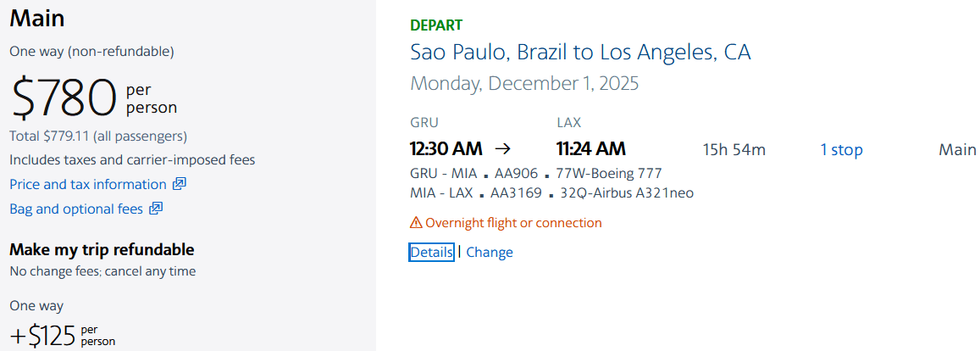Click the Overnight flight or connection warning text

coord(513,223)
